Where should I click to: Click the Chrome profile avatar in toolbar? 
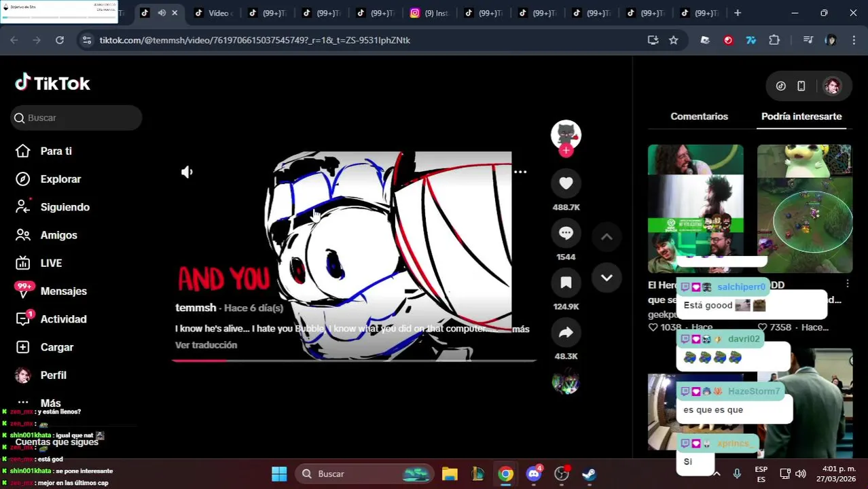point(830,40)
